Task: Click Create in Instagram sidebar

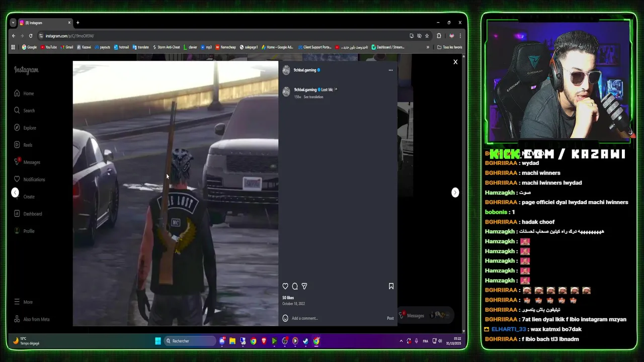Action: click(x=24, y=197)
